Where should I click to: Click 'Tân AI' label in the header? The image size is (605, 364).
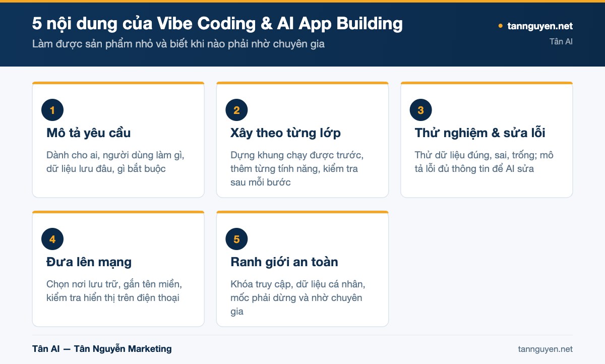561,41
